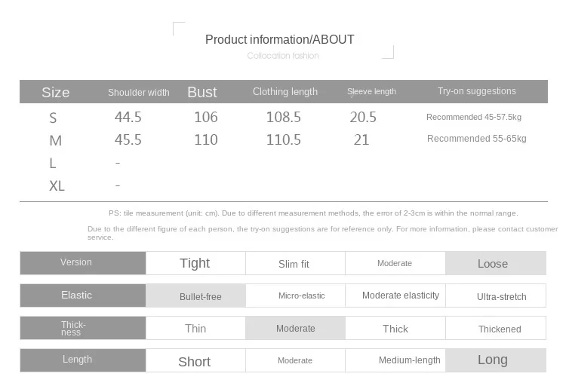This screenshot has width=566, height=392.
Task: Select the highlighted Loose version option
Action: coord(494,264)
